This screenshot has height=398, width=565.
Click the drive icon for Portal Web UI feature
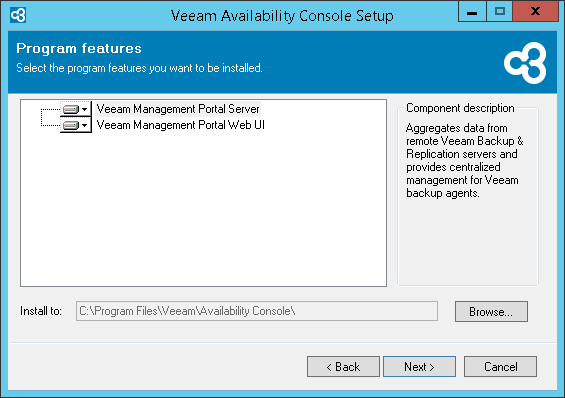coord(71,125)
